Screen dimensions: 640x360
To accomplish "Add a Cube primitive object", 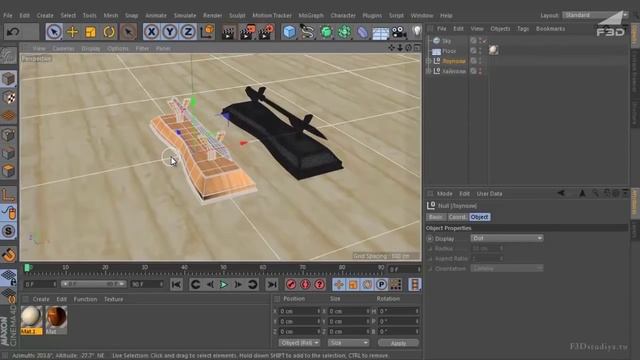I will (289, 32).
